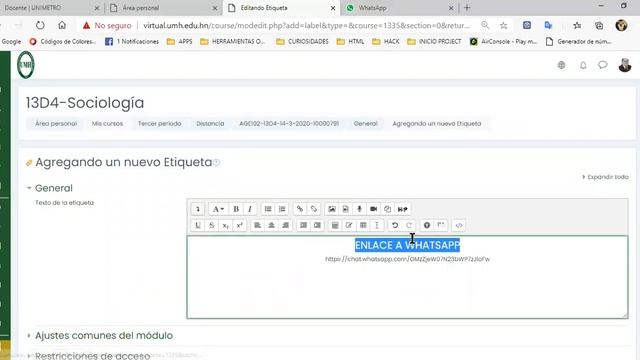This screenshot has height=360, width=640.
Task: Toggle underline formatting
Action: [198, 225]
